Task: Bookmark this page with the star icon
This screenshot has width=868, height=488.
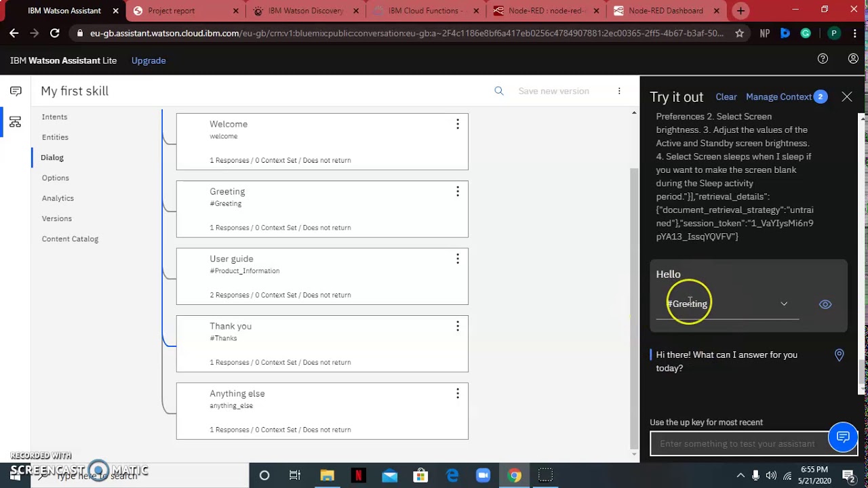Action: pyautogui.click(x=739, y=33)
